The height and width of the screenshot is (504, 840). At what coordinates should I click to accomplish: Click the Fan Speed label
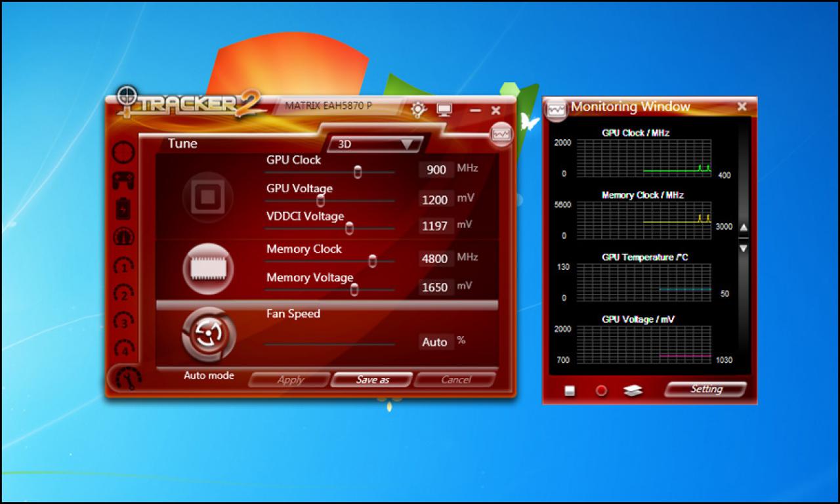293,314
